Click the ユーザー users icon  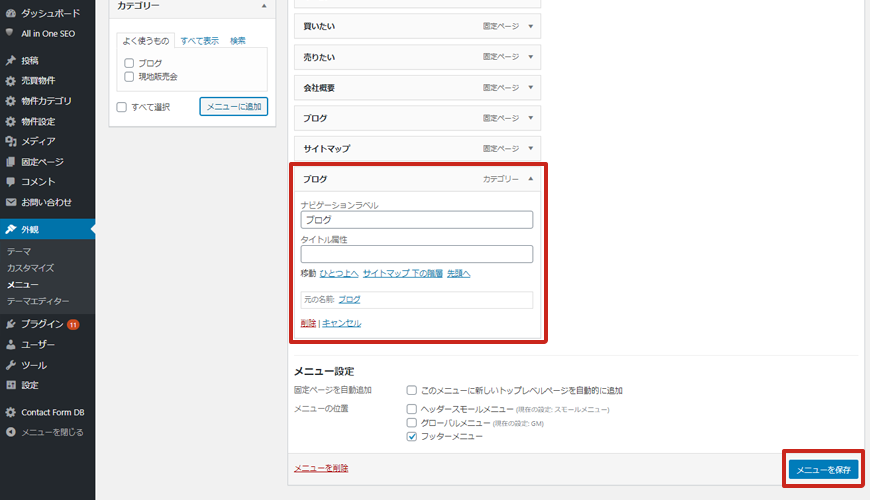10,344
